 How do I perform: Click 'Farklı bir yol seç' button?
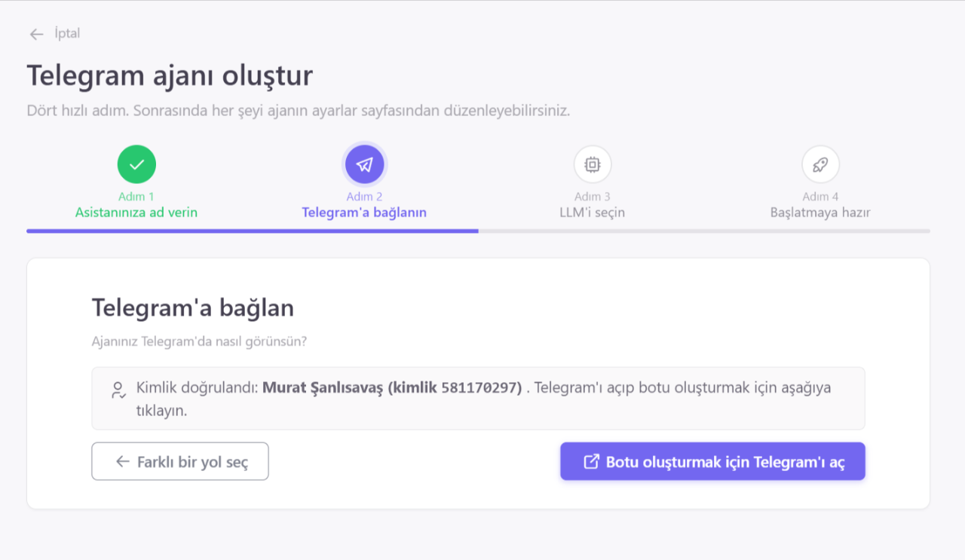point(180,461)
